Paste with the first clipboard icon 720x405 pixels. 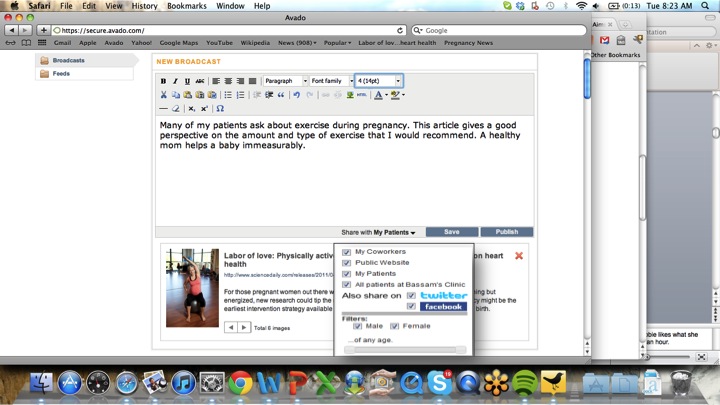tap(188, 95)
